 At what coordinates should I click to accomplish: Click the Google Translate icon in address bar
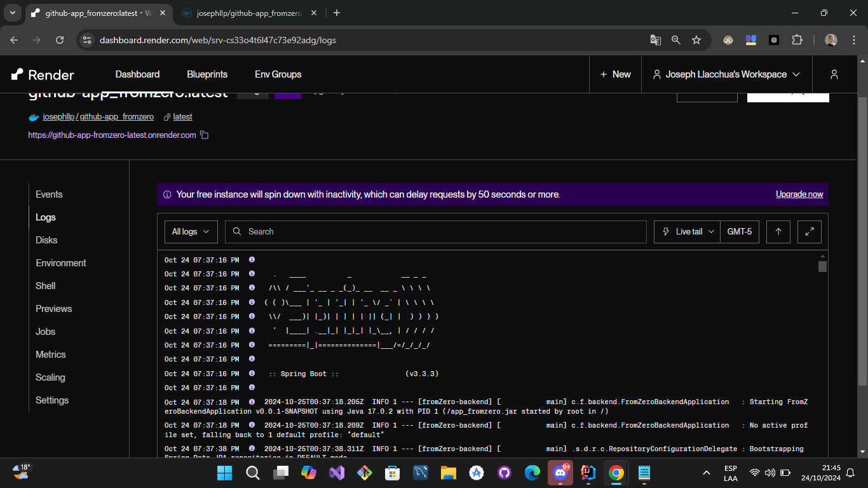[x=656, y=40]
